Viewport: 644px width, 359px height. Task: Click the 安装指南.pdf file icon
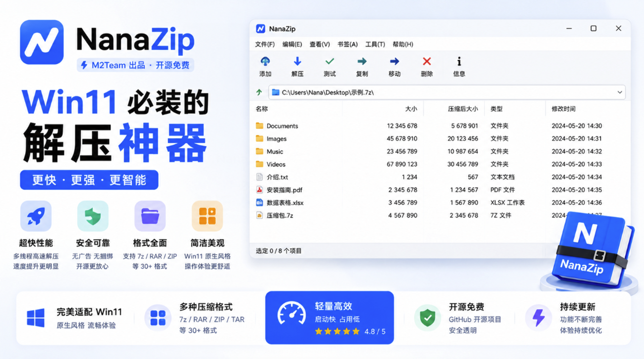(259, 190)
